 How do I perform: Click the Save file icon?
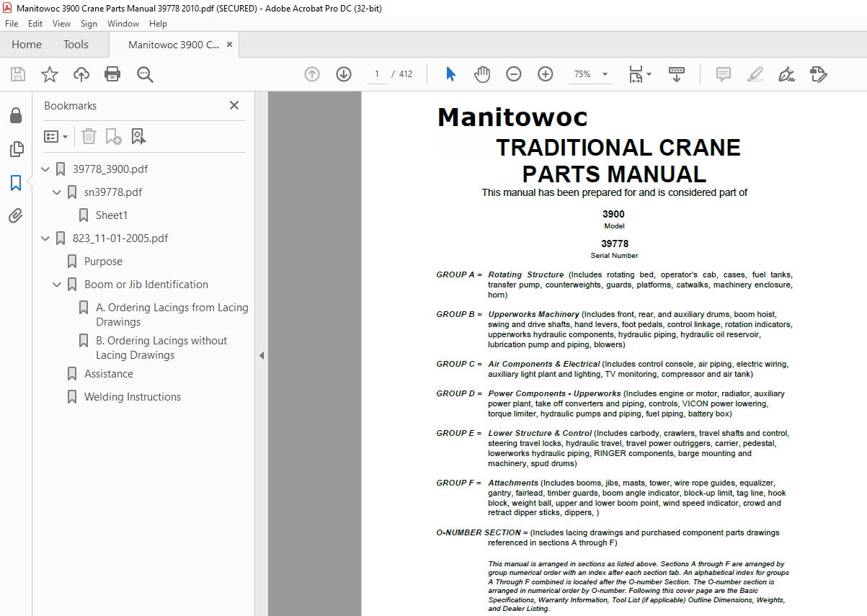tap(18, 74)
